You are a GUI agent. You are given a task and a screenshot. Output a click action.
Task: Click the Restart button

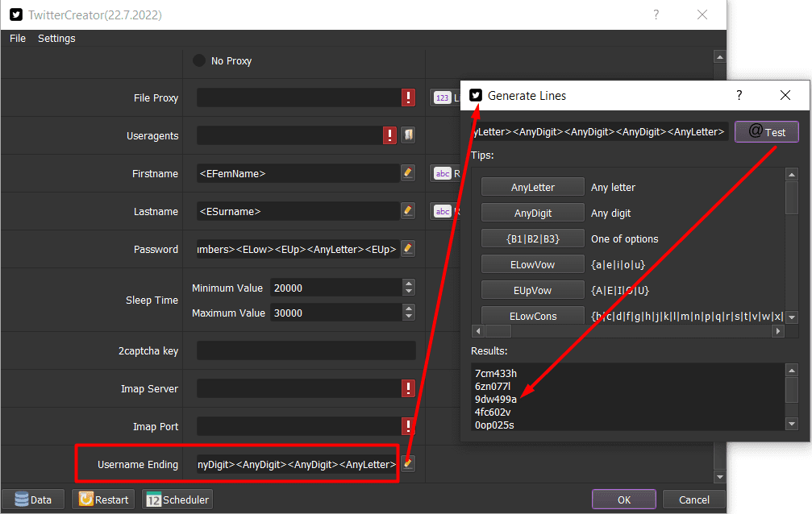pos(103,499)
